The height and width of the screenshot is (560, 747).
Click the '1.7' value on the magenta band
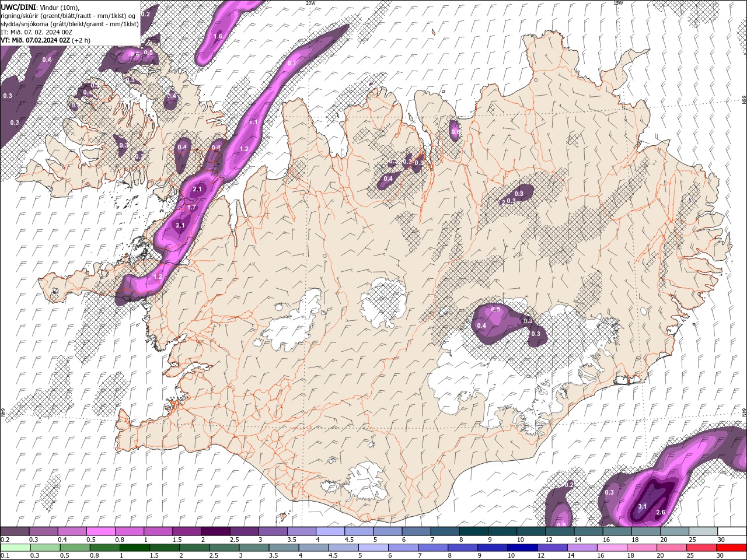[191, 208]
